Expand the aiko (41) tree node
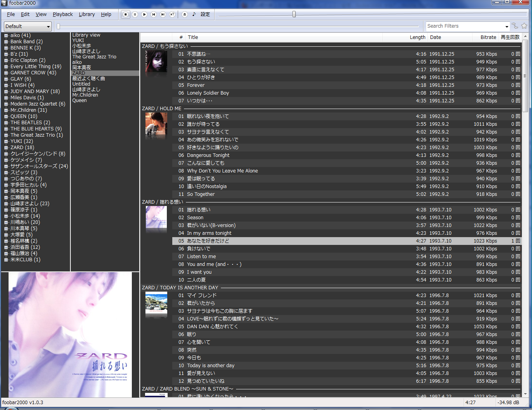Image resolution: width=532 pixels, height=410 pixels. point(6,35)
